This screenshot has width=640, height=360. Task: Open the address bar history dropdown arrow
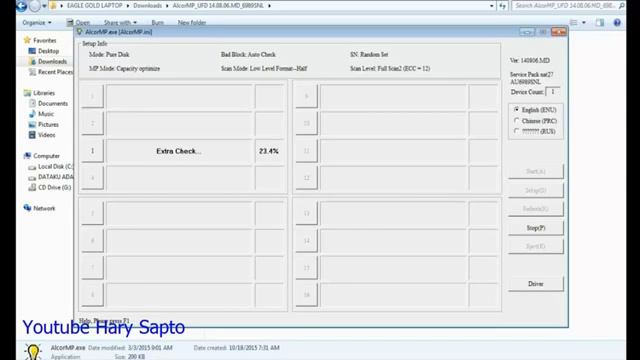pos(491,6)
